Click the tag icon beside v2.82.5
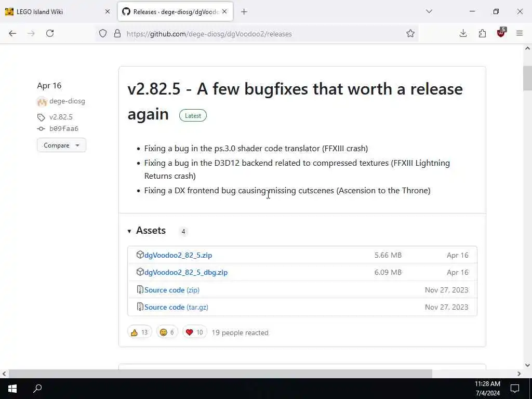532x399 pixels. point(41,117)
